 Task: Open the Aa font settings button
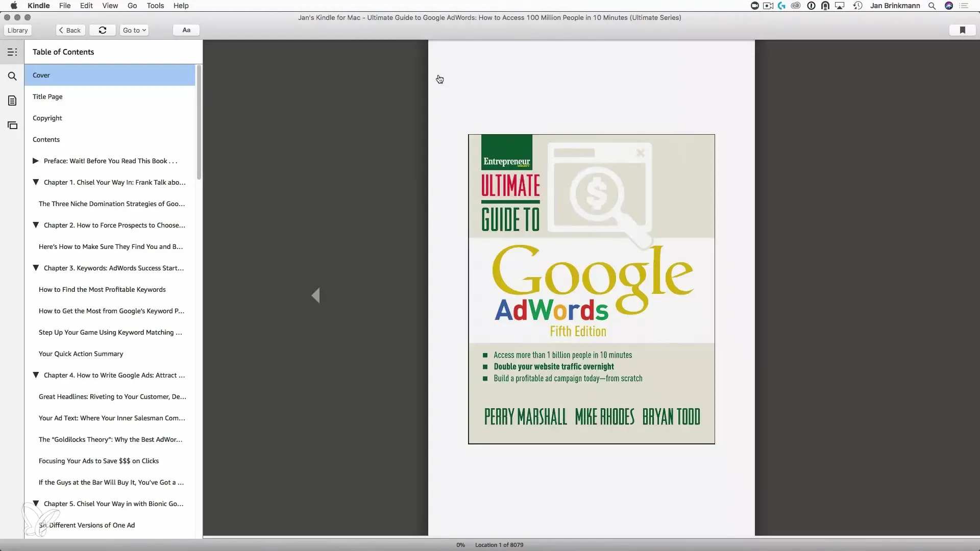186,30
